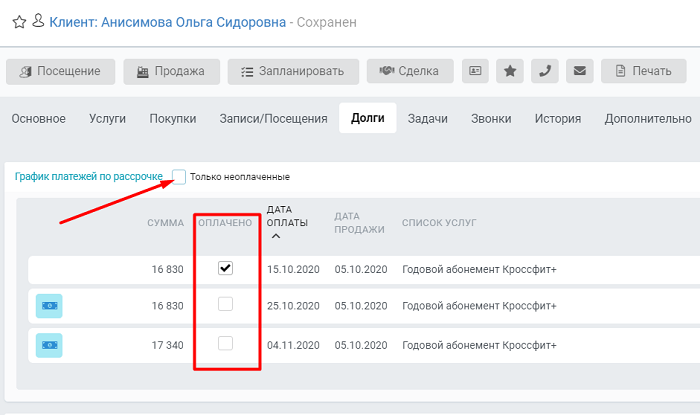Click the Посещение button
Image resolution: width=700 pixels, height=415 pixels.
tap(61, 71)
